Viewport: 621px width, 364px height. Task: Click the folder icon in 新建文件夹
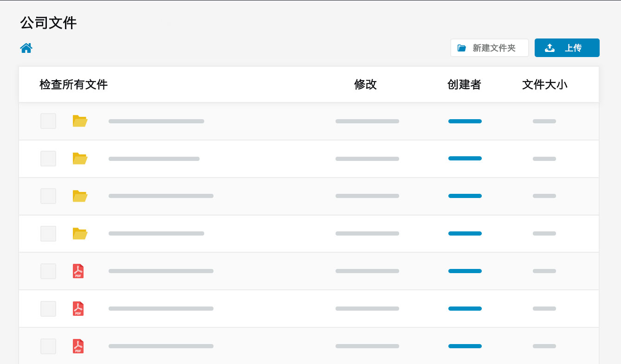click(x=461, y=48)
